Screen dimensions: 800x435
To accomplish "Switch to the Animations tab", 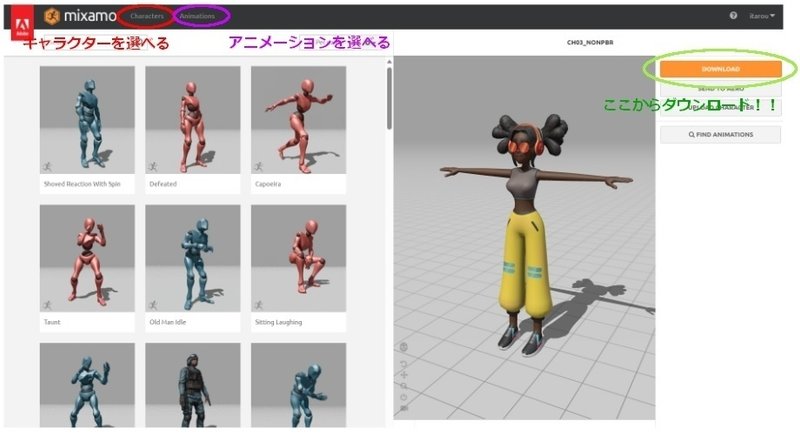I will pos(197,16).
